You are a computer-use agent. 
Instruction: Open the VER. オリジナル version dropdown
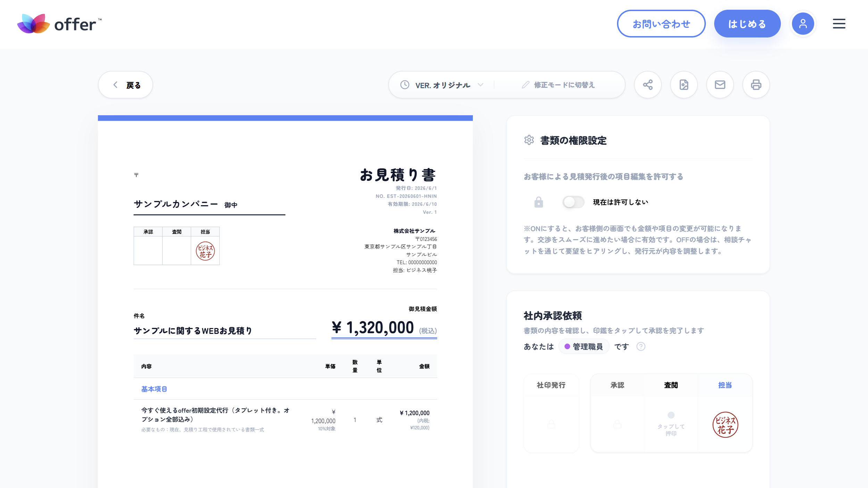coord(442,85)
